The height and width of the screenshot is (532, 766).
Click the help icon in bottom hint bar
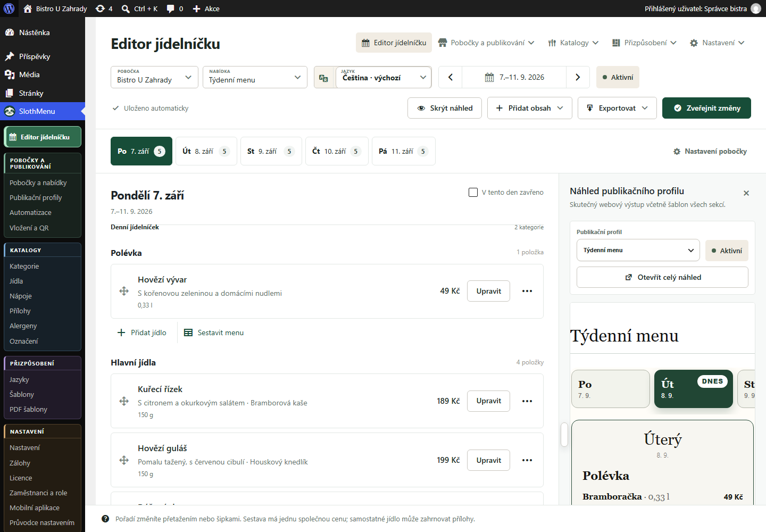(105, 519)
